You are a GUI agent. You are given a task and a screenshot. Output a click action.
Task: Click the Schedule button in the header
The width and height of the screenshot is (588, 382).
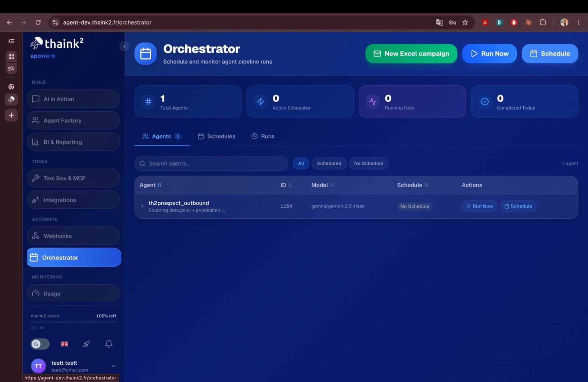click(x=550, y=54)
